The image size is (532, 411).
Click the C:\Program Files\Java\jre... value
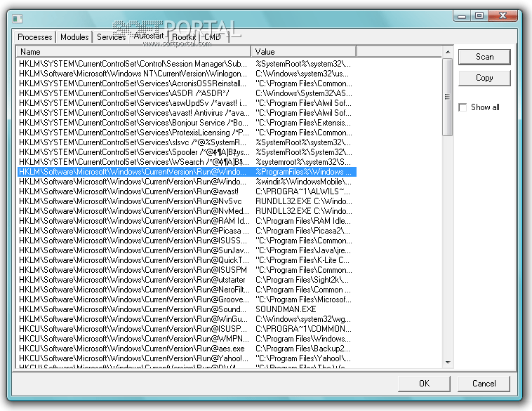[x=303, y=250]
